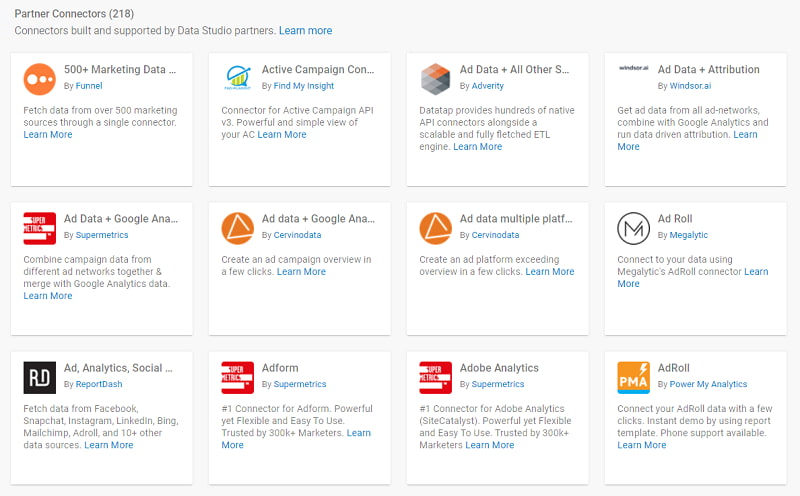
Task: Click Supermetrics logo on Ad Data + Google Ana card
Action: coord(39,228)
